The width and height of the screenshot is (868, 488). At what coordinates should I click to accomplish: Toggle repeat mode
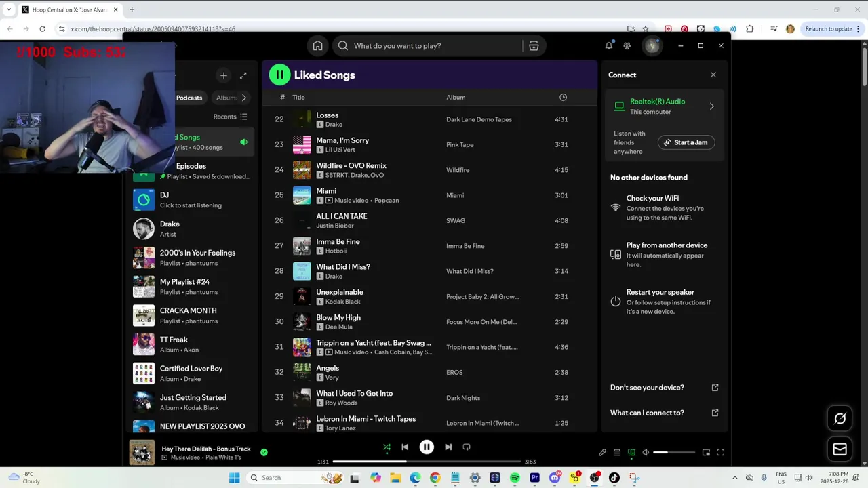[x=467, y=447]
